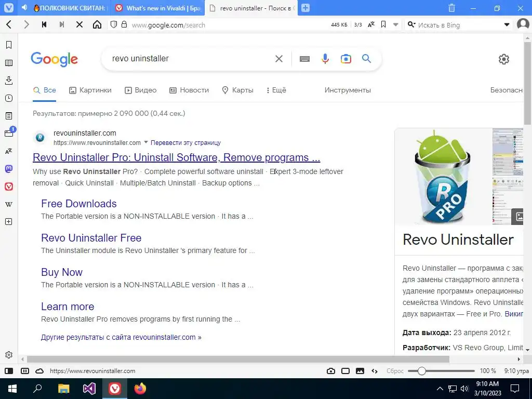
Task: Toggle the side panel visibility
Action: (x=9, y=371)
